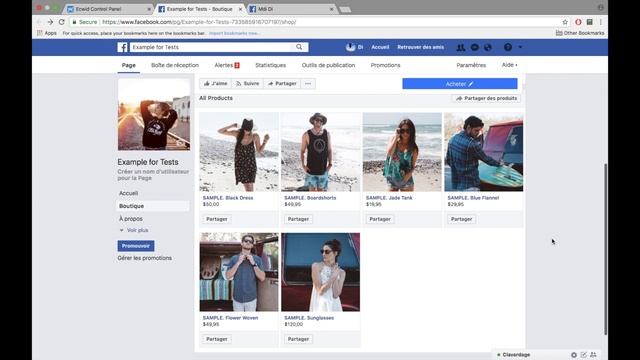Open Alertes tab
Screen dimensions: 640x360
[227, 65]
